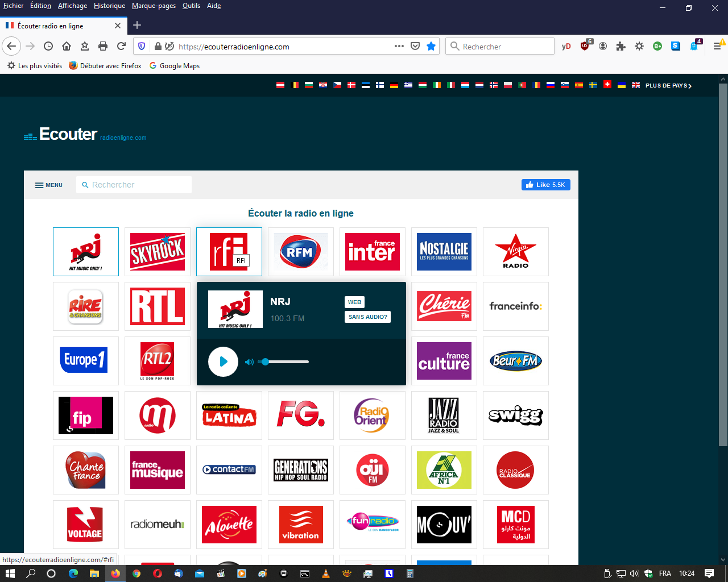This screenshot has width=728, height=582.
Task: Open Google Maps bookmark
Action: 175,66
